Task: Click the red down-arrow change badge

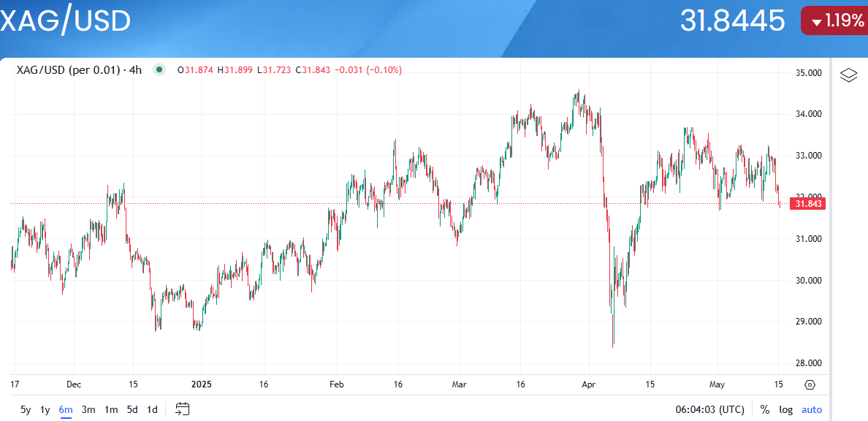Action: point(834,20)
